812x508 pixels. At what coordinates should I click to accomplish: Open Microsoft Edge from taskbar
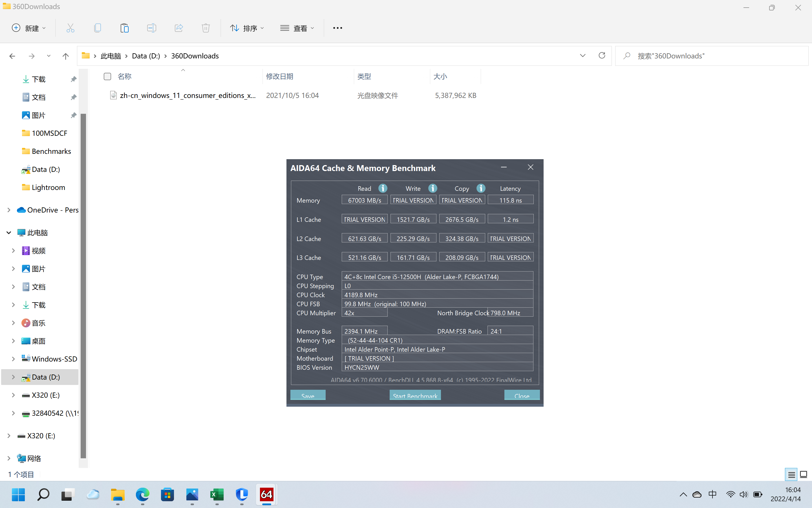tap(143, 494)
